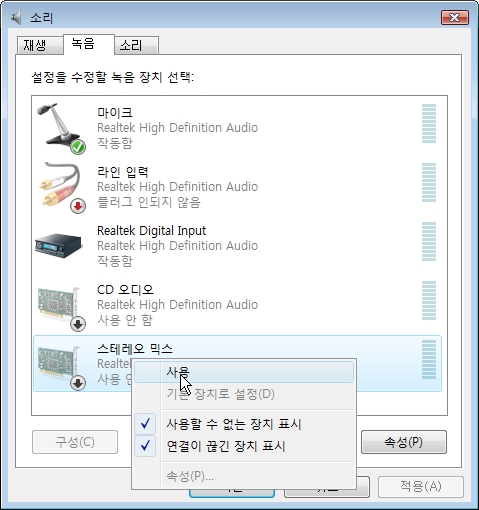Click 스테레오 믹스 level meter bars
Screen dimensions: 479x510
(429, 359)
